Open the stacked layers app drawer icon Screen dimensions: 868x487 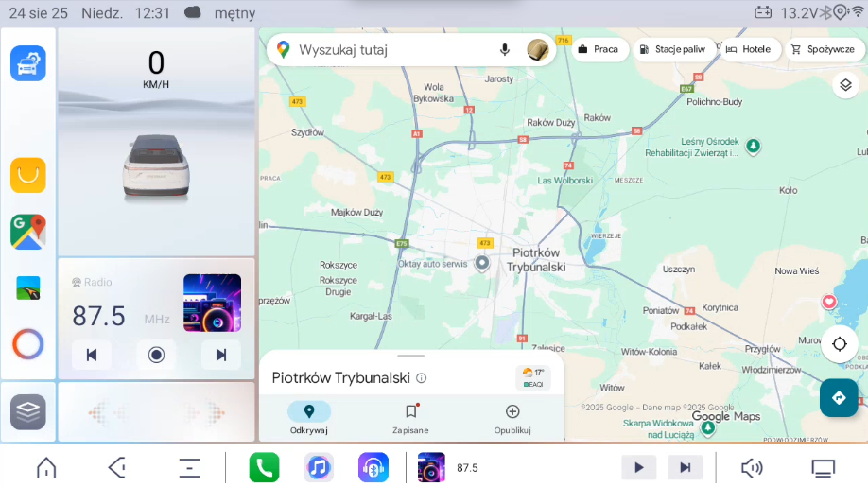(x=28, y=411)
